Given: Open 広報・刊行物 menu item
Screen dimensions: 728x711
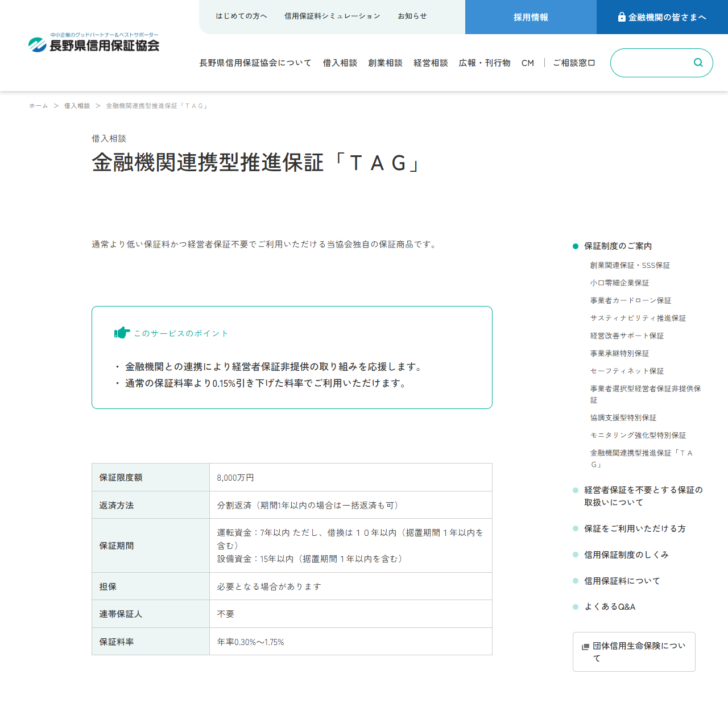Looking at the screenshot, I should [485, 63].
